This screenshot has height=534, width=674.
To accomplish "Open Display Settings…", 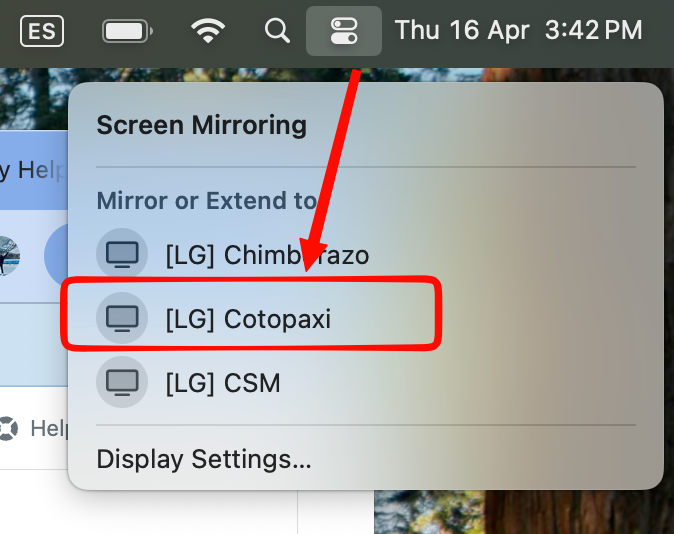I will [204, 459].
